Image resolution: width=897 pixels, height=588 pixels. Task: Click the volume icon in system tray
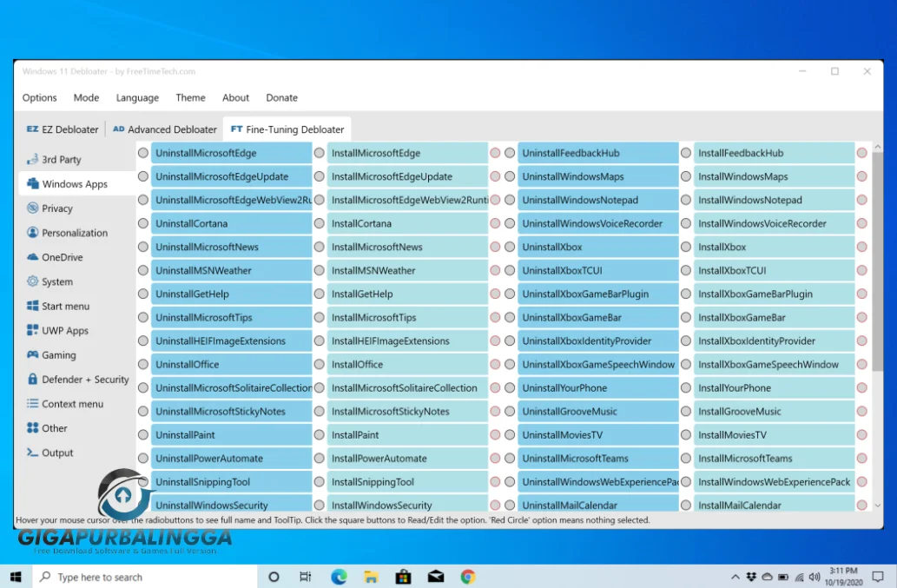815,577
